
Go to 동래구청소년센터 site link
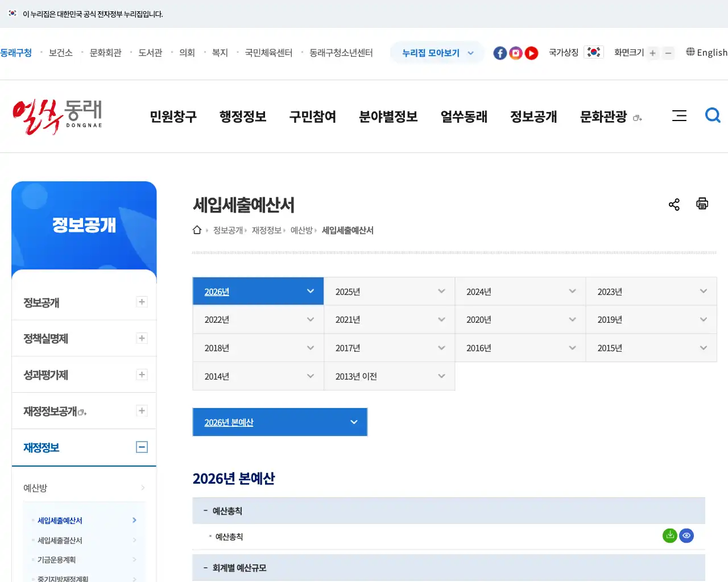341,53
